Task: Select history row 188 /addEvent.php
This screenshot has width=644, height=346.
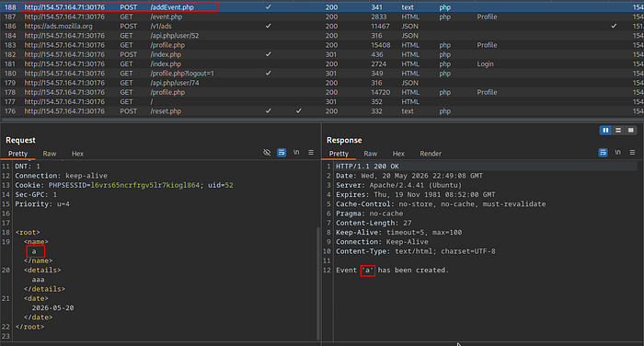Action: pyautogui.click(x=322, y=7)
